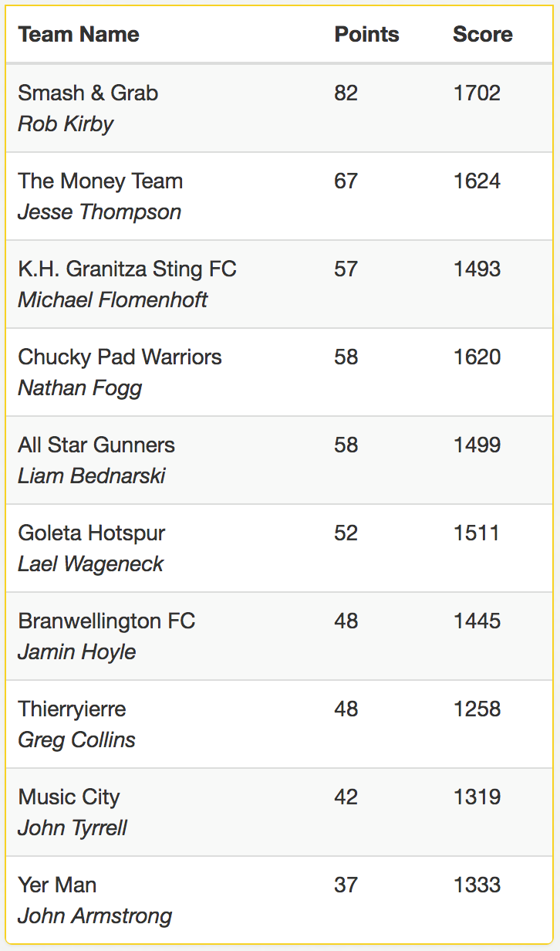Select Branwellington FC team
This screenshot has height=951, width=560.
coord(106,621)
